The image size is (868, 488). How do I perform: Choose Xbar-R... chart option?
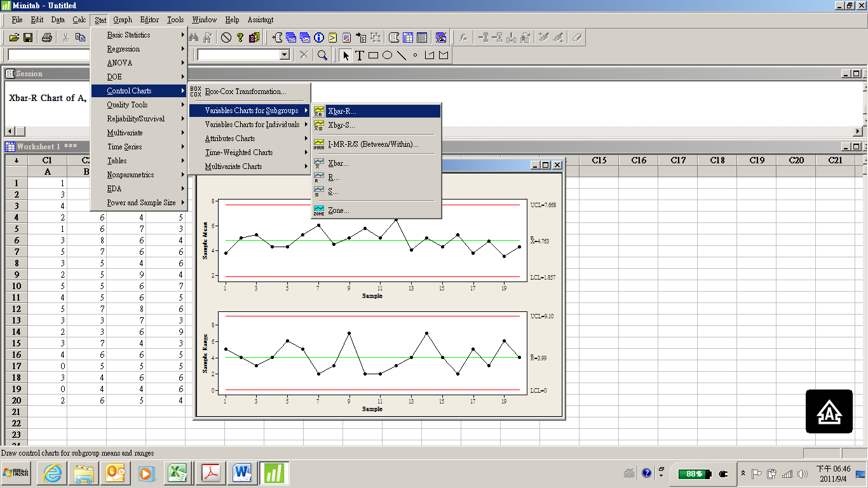pos(376,111)
